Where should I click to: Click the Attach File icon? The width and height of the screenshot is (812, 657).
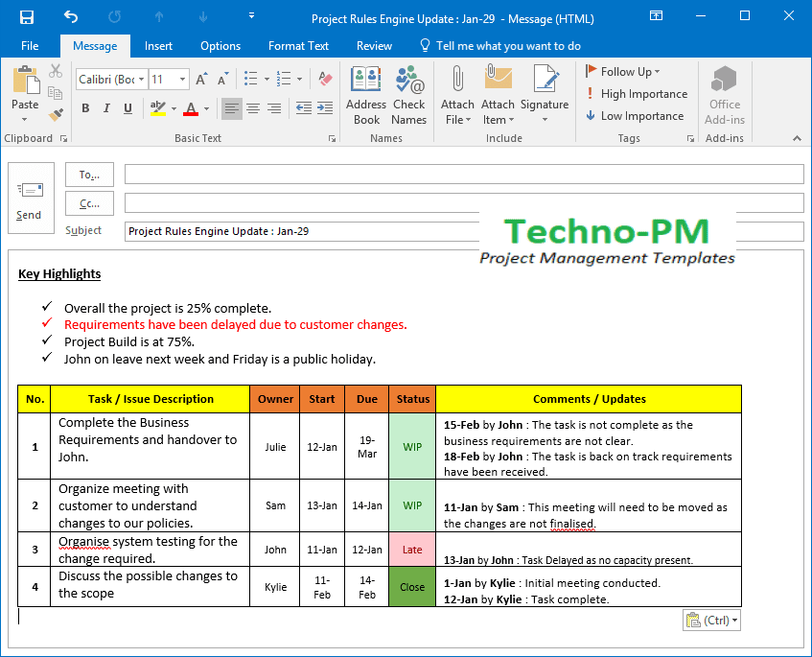pyautogui.click(x=457, y=93)
